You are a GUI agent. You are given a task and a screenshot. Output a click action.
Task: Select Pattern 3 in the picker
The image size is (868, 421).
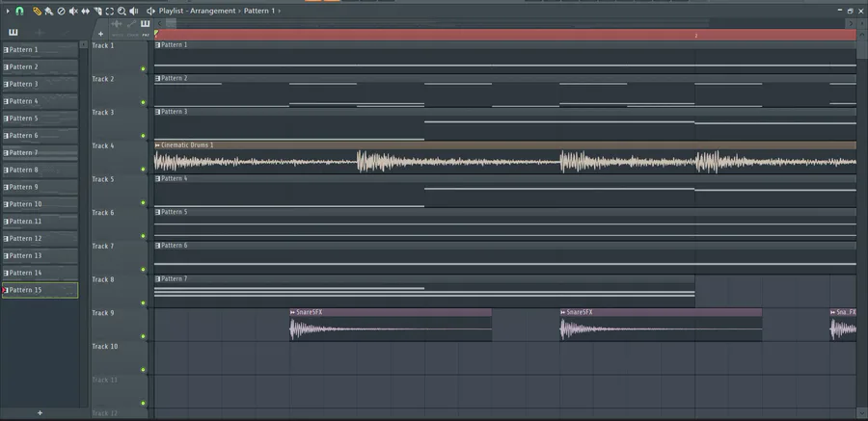pyautogui.click(x=40, y=84)
